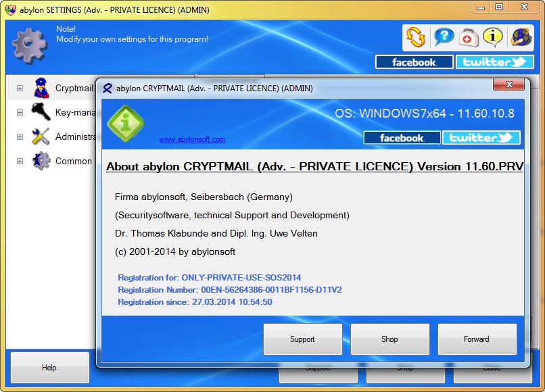545x392 pixels.
Task: Click the orange refresh arrows toolbar icon
Action: point(416,37)
